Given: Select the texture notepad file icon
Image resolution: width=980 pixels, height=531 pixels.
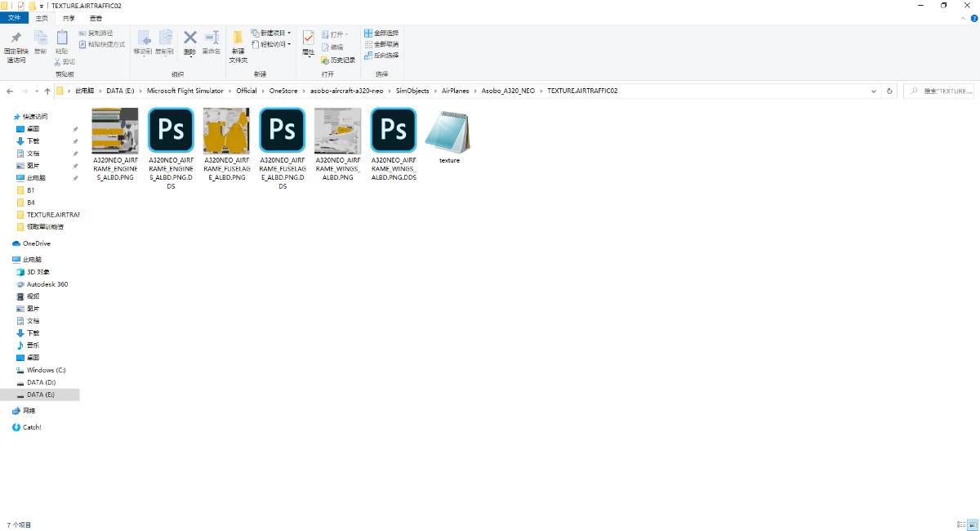Looking at the screenshot, I should tap(448, 132).
